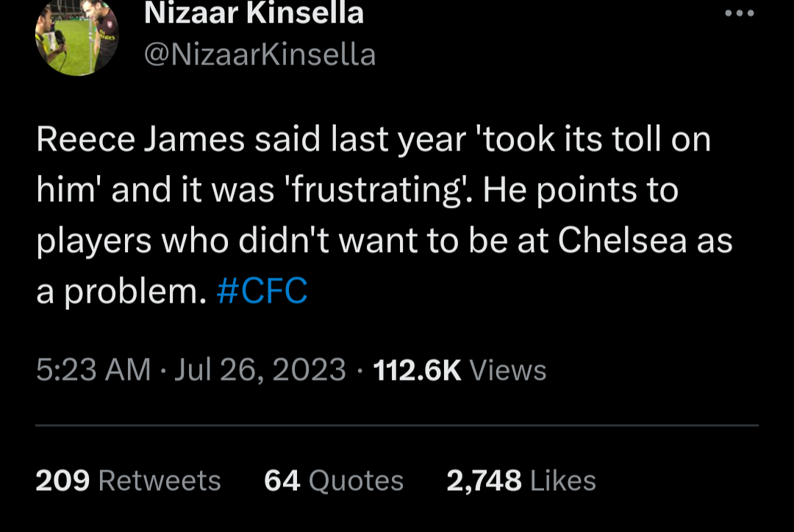Click the Jul 26, 2023 date
Viewport: 794px width, 532px height.
(260, 369)
